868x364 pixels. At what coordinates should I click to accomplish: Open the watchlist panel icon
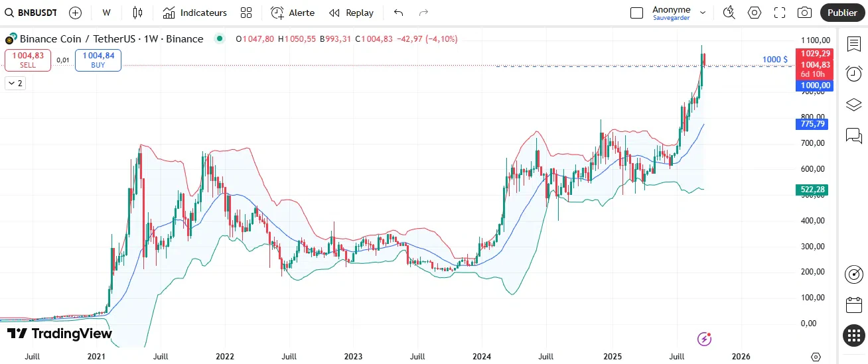click(x=853, y=44)
